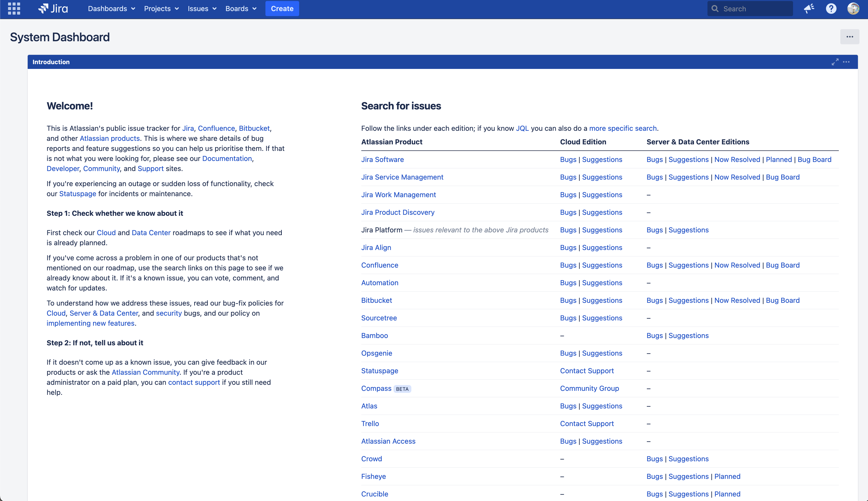This screenshot has height=501, width=868.
Task: Open the Atlassian Community link
Action: [145, 372]
